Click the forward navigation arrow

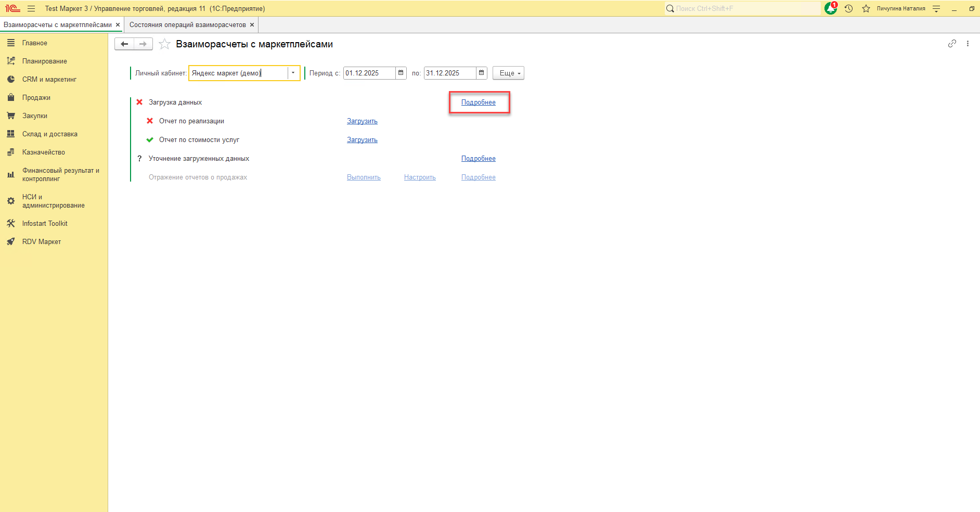point(143,44)
